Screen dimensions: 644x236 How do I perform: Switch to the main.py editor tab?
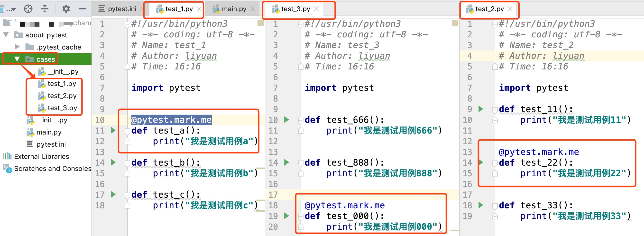point(230,9)
